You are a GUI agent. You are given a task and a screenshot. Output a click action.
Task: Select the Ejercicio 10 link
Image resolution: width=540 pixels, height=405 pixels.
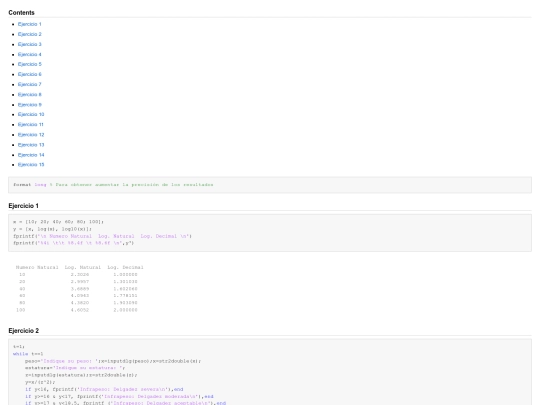[31, 114]
